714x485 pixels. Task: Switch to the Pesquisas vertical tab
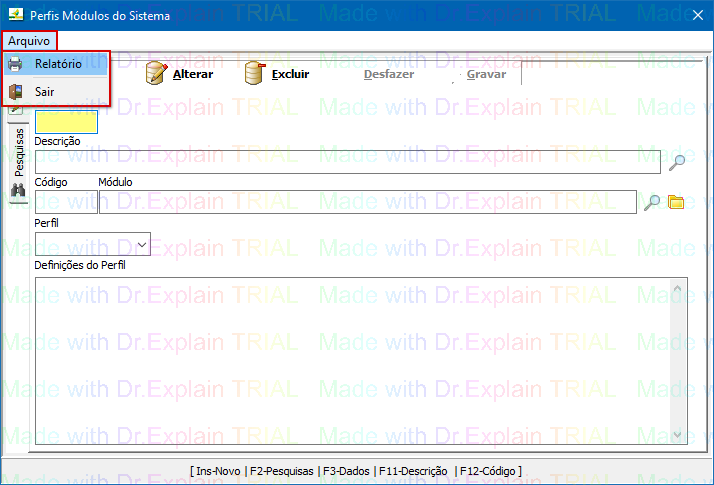[18, 151]
